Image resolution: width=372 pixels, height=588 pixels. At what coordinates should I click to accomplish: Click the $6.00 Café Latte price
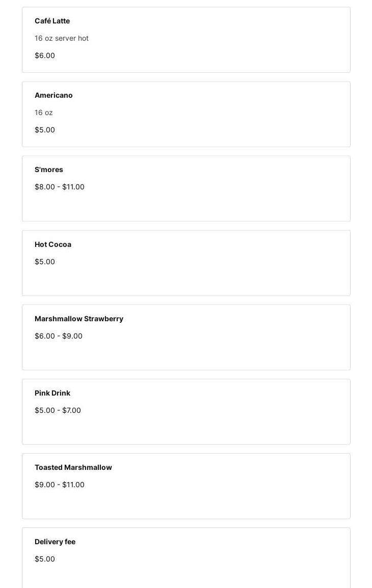pyautogui.click(x=45, y=55)
